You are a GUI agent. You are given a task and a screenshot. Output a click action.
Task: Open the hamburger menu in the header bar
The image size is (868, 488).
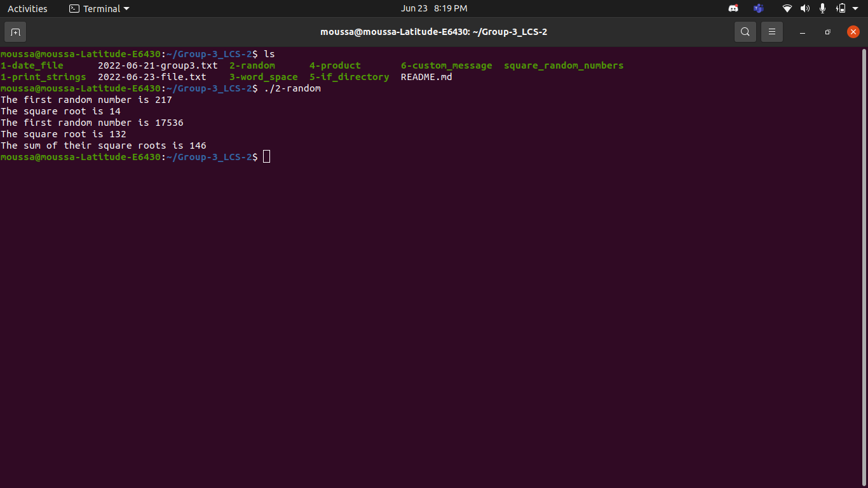pos(771,31)
